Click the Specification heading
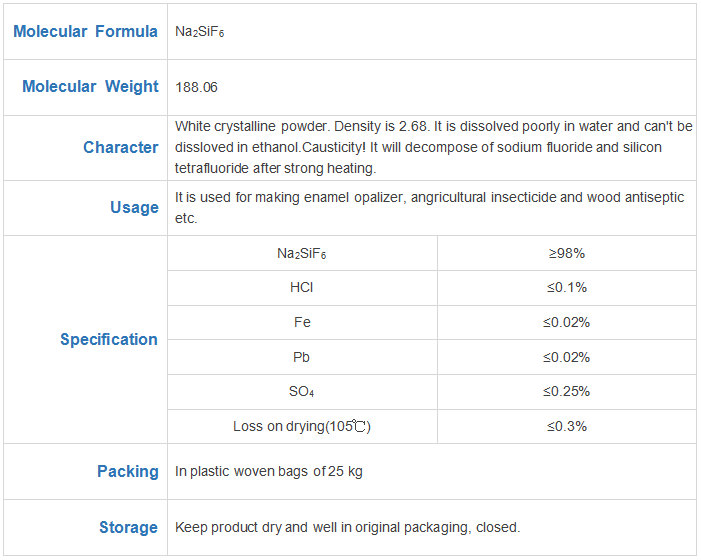The width and height of the screenshot is (701, 560). (x=109, y=339)
